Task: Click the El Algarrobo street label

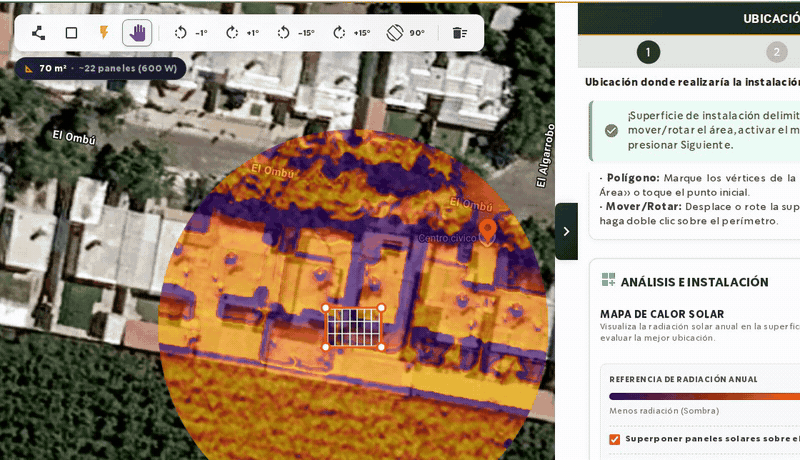Action: tap(545, 156)
